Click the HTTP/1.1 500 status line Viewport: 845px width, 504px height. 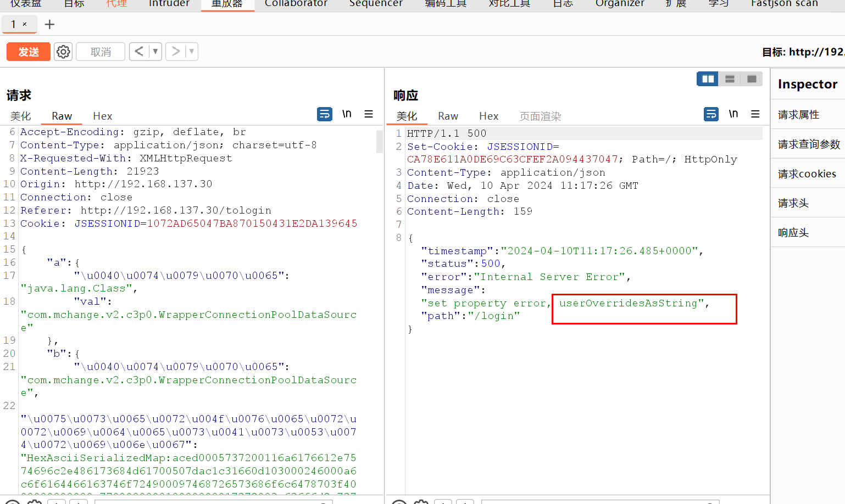click(447, 133)
